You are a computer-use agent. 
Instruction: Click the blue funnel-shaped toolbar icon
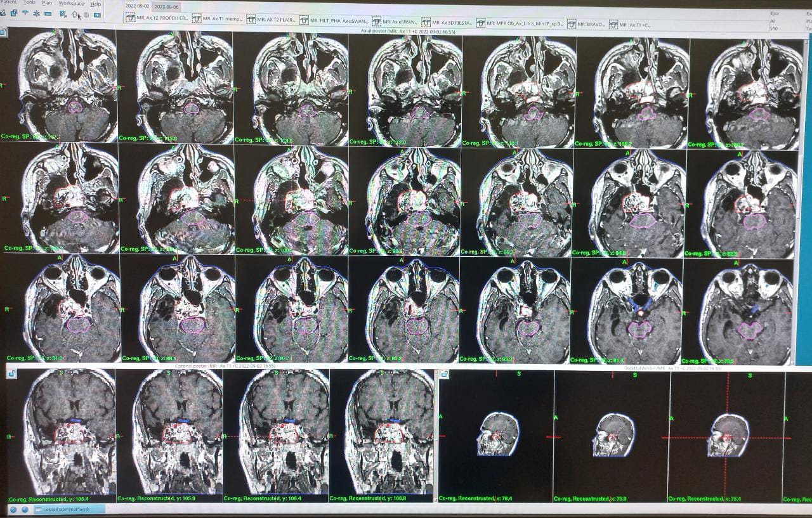(25, 13)
